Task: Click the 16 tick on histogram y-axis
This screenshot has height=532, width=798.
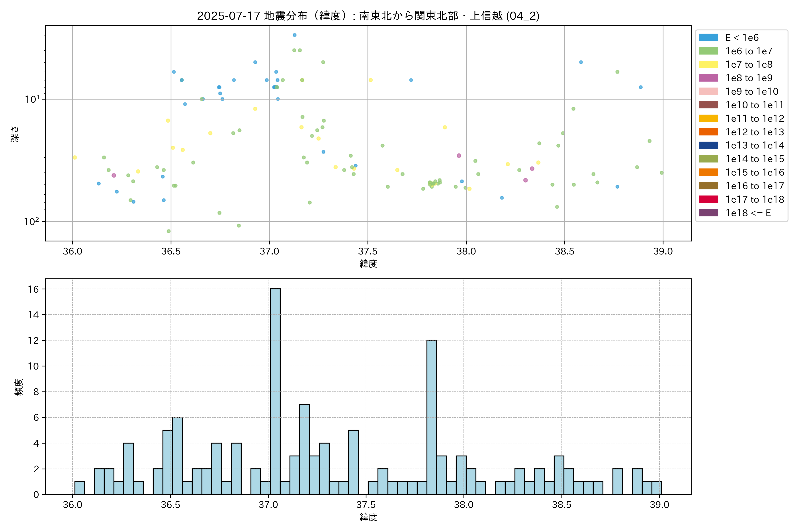Action: click(33, 289)
